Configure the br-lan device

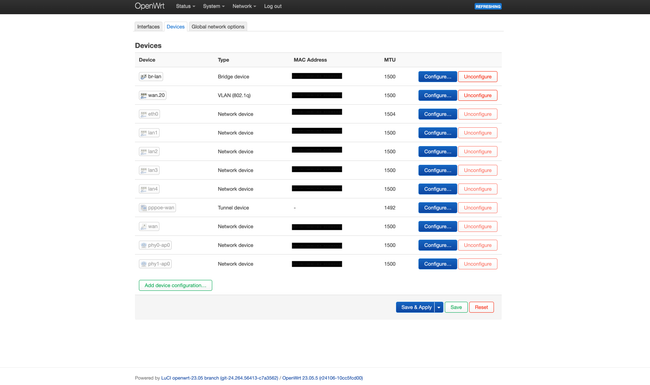[x=437, y=77]
